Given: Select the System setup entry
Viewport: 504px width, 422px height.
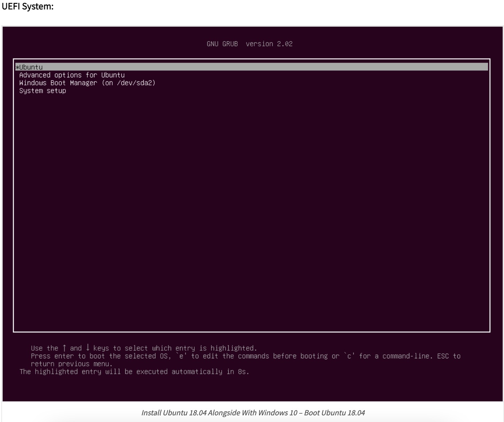Looking at the screenshot, I should [x=43, y=91].
